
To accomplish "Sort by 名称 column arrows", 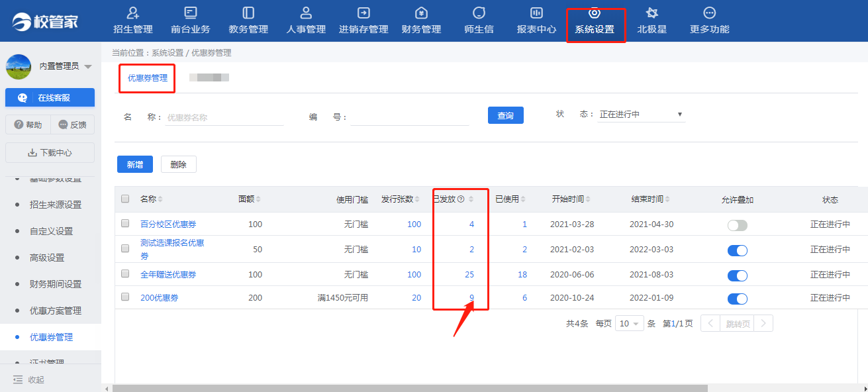I will coord(160,199).
